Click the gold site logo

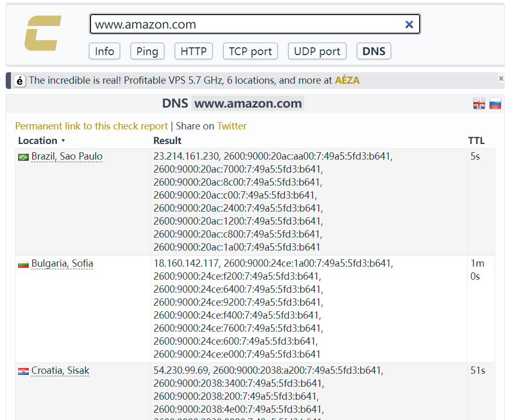[x=43, y=33]
